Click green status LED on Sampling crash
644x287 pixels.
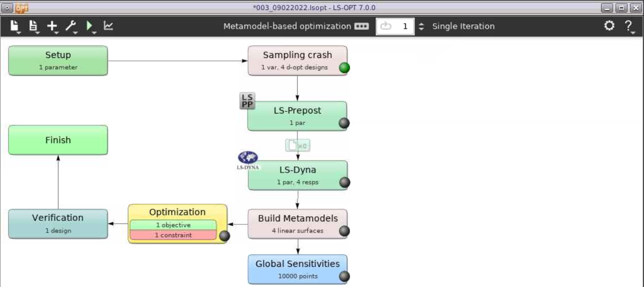click(344, 68)
